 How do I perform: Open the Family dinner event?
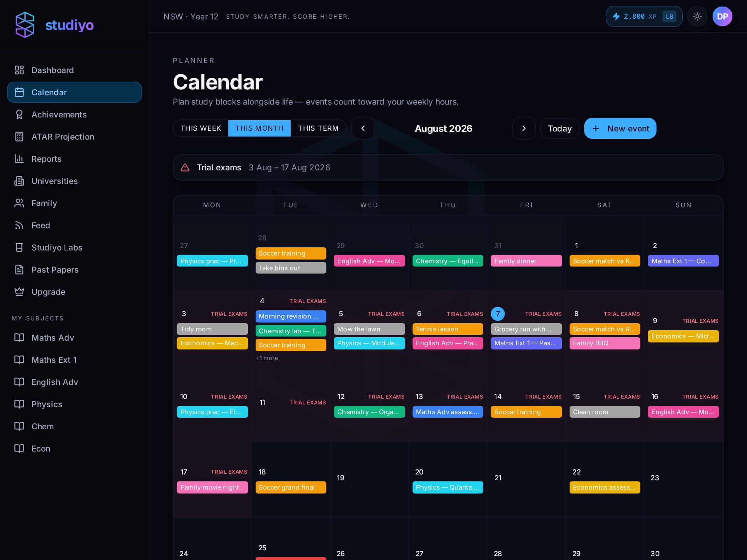coord(526,261)
